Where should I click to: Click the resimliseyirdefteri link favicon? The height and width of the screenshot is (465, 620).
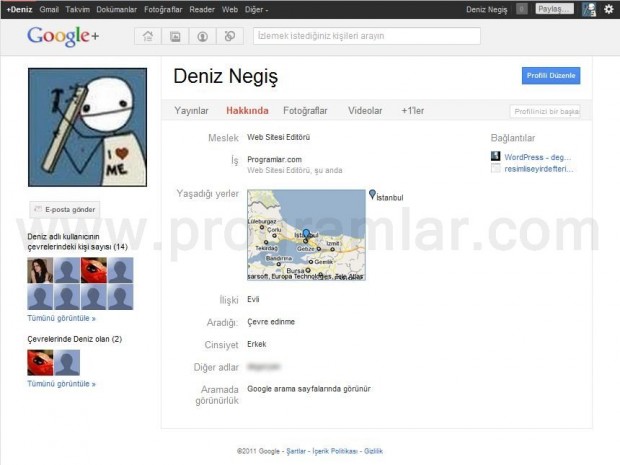495,168
